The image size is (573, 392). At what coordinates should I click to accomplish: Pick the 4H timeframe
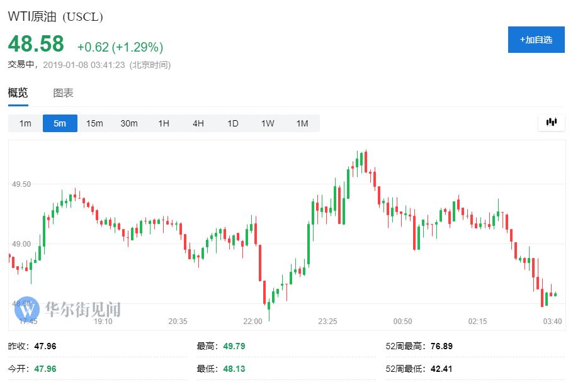pos(198,123)
